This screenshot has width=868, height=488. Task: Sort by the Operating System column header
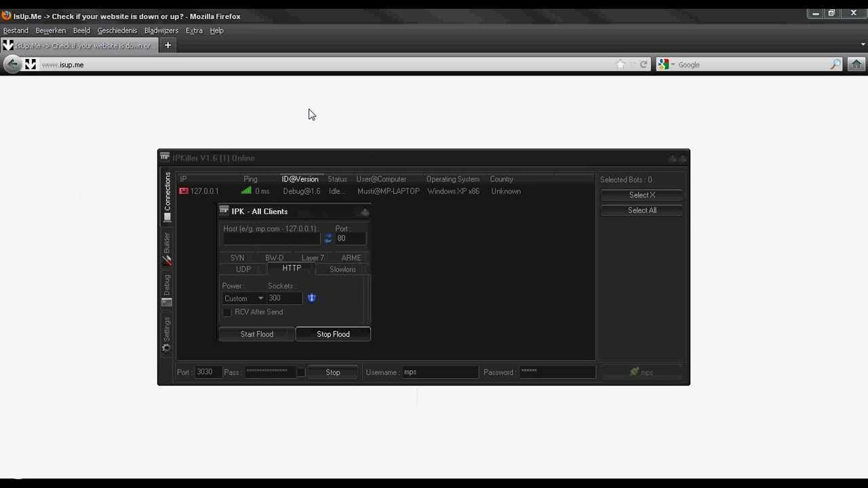453,179
